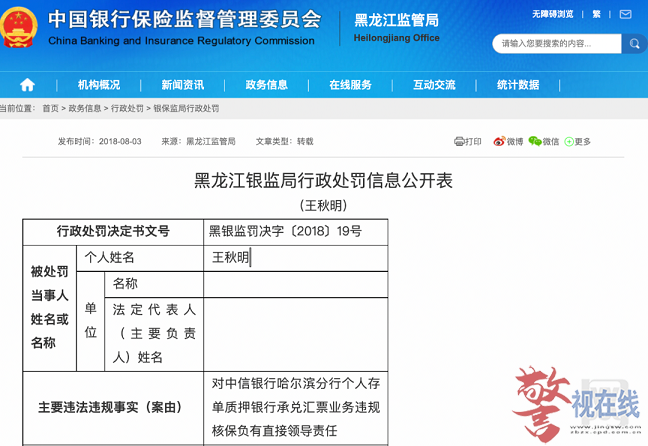Click the 银保监局行政处罚 breadcrumb link
This screenshot has width=648, height=446.
click(x=186, y=108)
